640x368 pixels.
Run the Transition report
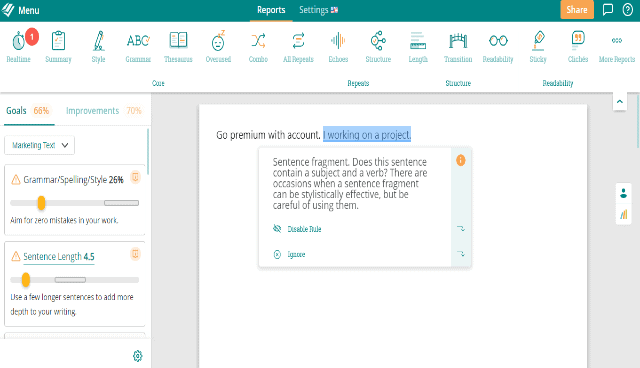tap(458, 46)
